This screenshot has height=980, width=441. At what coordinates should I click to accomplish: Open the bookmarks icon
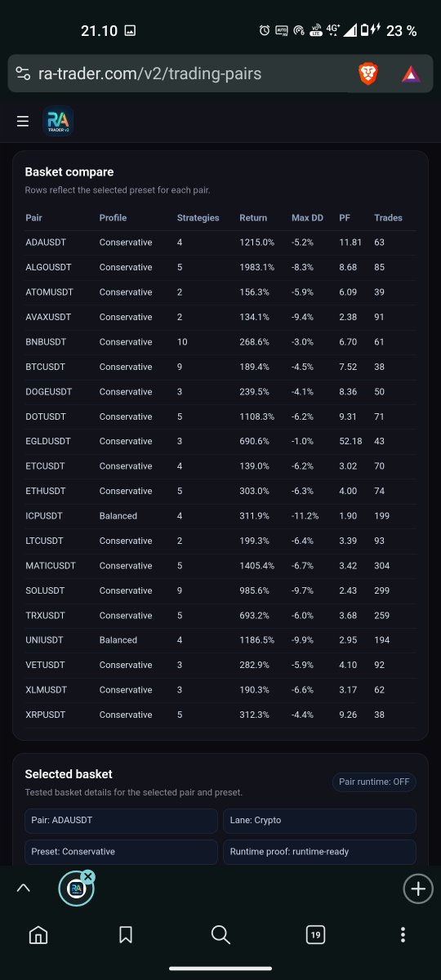point(126,935)
